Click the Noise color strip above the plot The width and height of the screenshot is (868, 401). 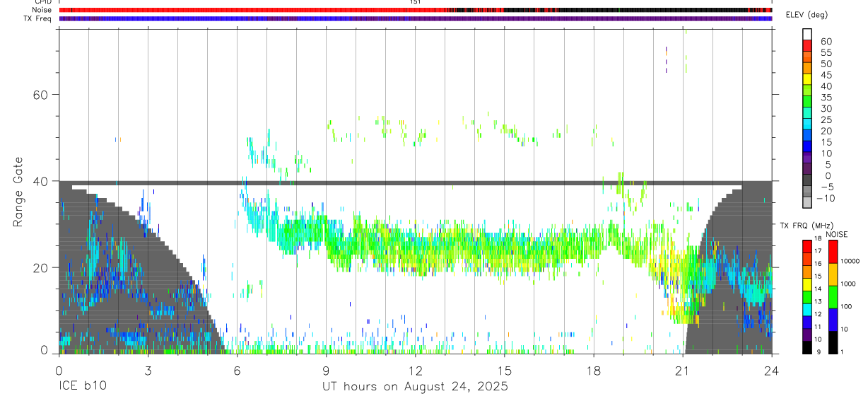pyautogui.click(x=416, y=10)
